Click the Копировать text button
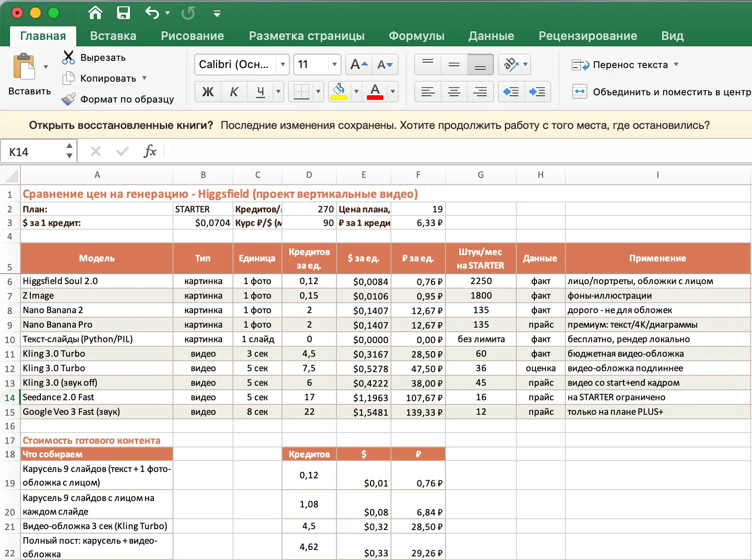Screen dimensions: 752x560 click(x=108, y=79)
